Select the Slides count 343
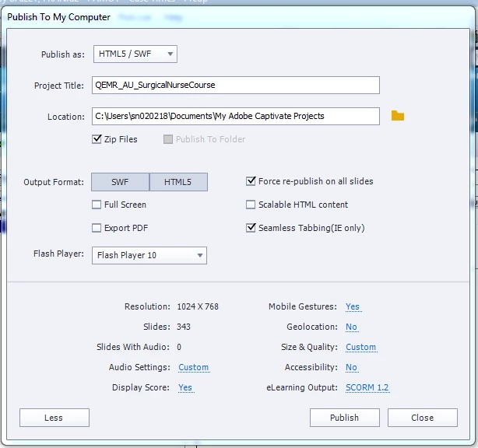Image resolution: width=478 pixels, height=448 pixels. [x=184, y=327]
